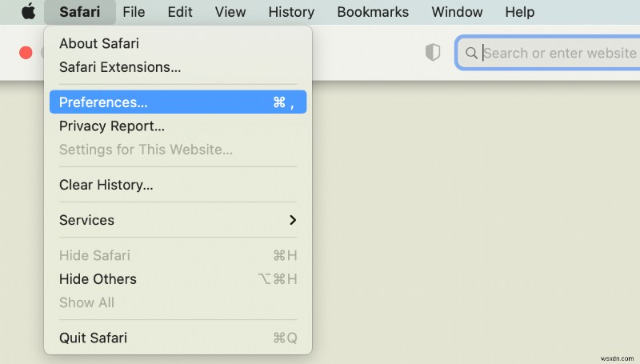The width and height of the screenshot is (640, 364).
Task: Choose Quit Safari
Action: pos(93,338)
